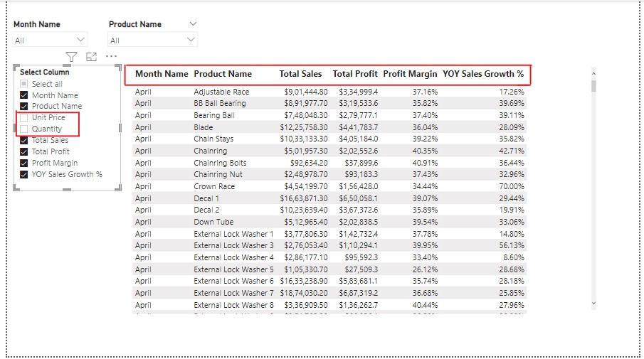Sort table by YOY Sales Growth % header
Screen dimensions: 644x359
coord(483,74)
